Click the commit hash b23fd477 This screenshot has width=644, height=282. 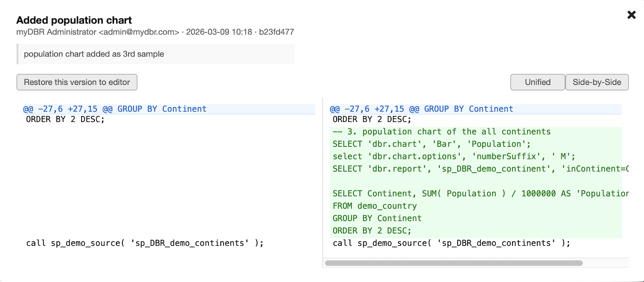pos(276,32)
